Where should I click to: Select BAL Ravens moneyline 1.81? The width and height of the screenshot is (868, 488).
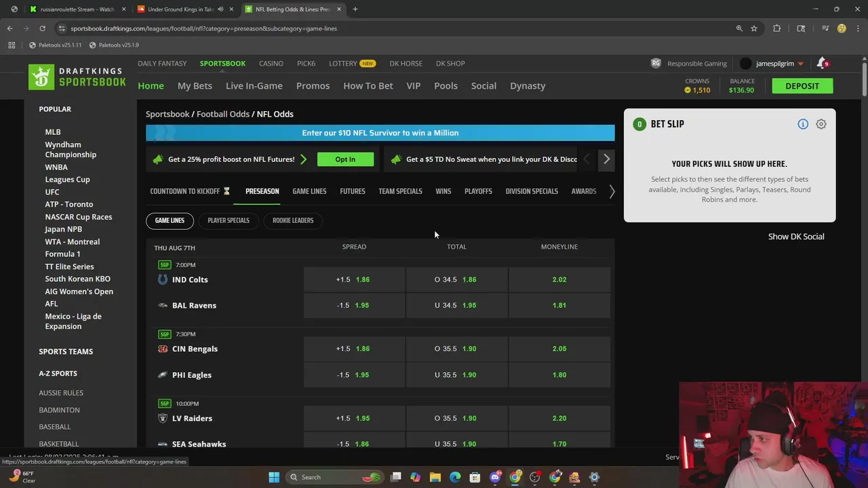tap(559, 305)
